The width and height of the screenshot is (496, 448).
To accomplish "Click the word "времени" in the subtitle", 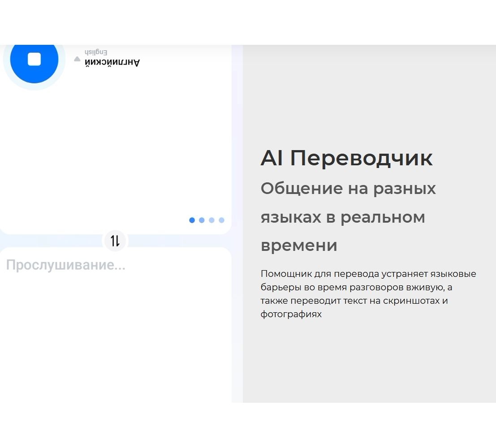I will [x=299, y=246].
